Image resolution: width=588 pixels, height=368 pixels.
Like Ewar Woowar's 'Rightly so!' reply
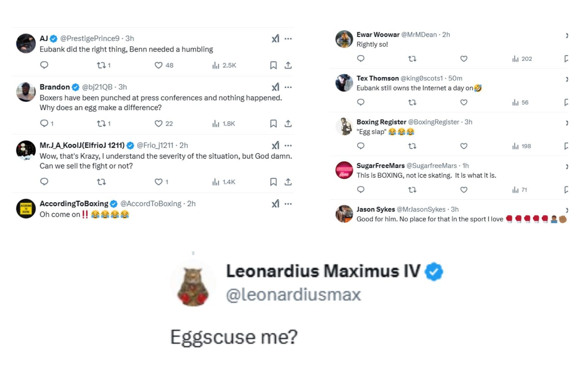pyautogui.click(x=464, y=58)
